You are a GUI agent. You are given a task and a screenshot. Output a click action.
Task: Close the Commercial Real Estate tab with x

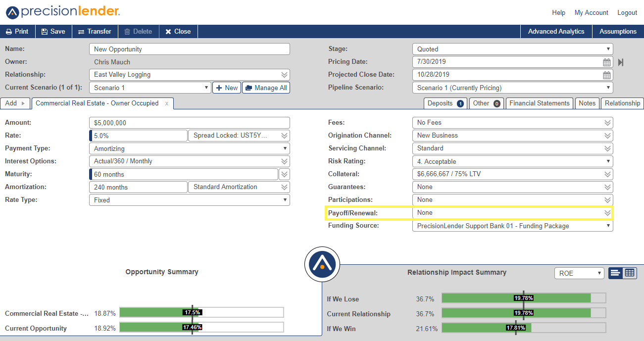tap(167, 103)
